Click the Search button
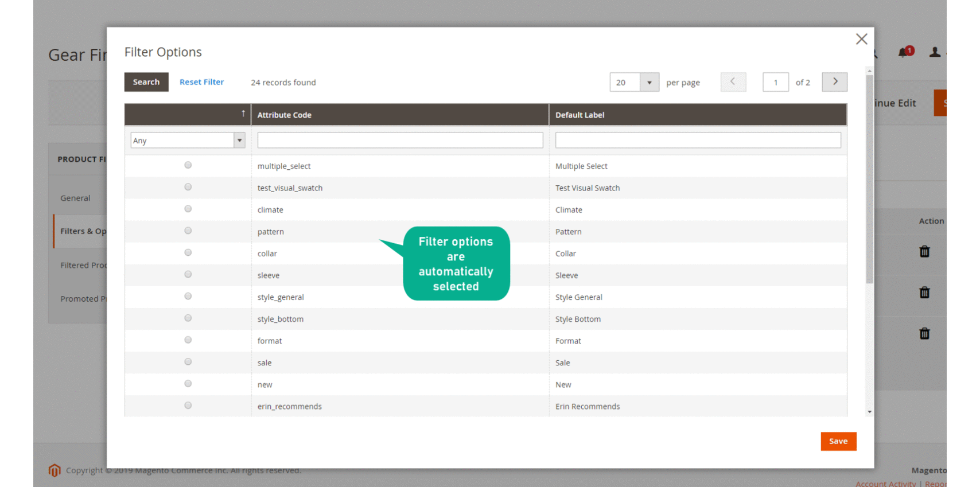Viewport: 980px width, 487px height. 146,82
